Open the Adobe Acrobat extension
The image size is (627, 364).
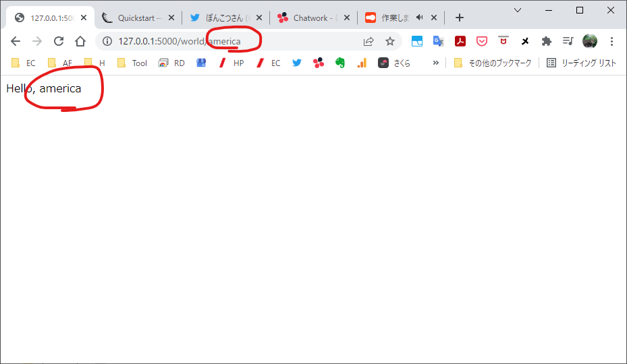coord(460,41)
